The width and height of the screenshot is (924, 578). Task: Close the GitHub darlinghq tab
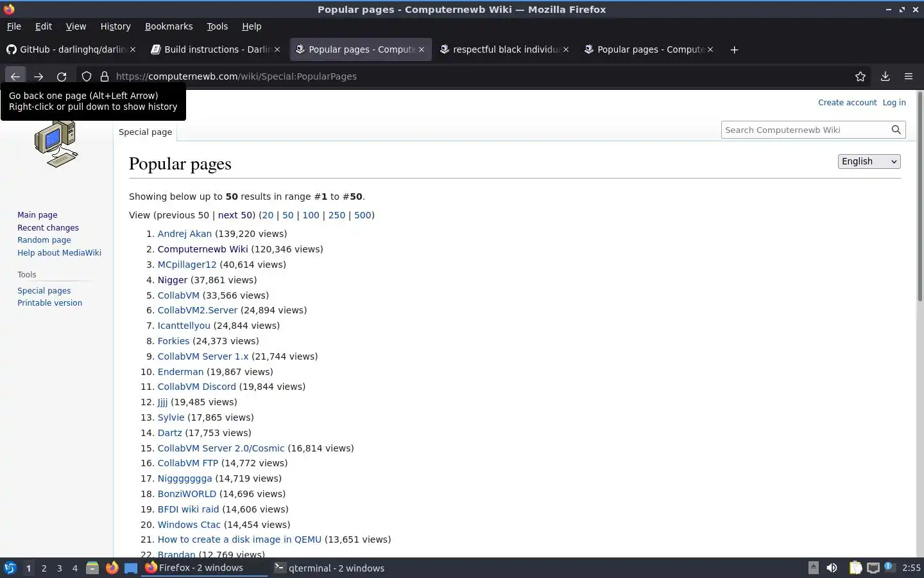click(x=133, y=49)
